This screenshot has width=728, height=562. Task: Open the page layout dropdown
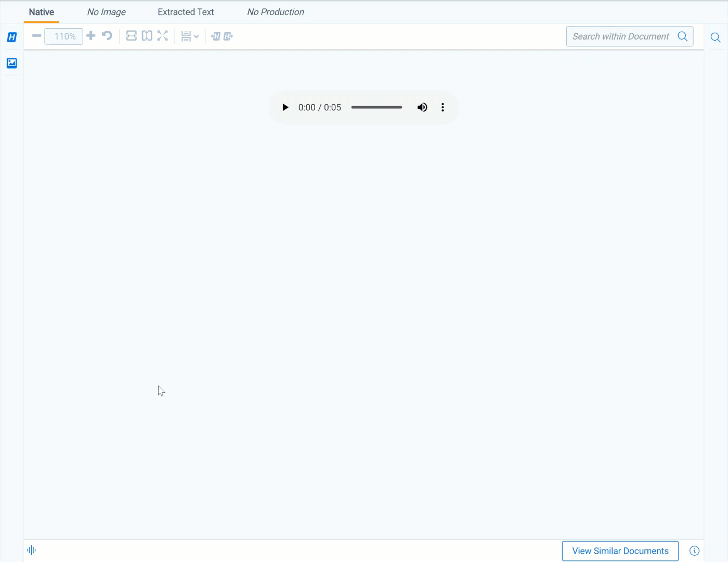(x=190, y=36)
